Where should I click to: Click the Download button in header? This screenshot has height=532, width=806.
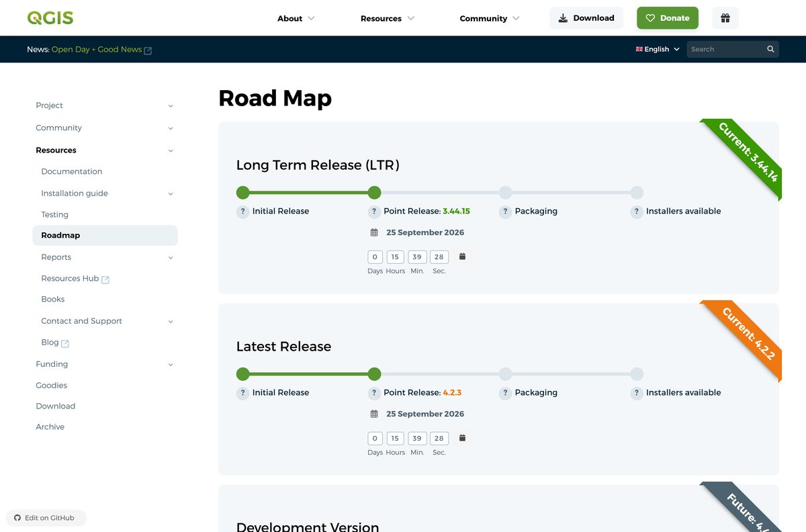click(586, 18)
